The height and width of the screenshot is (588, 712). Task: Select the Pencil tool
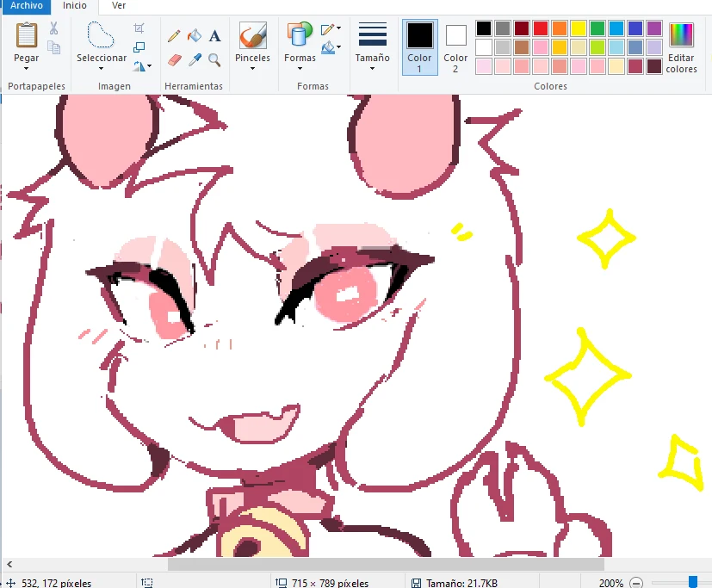coord(174,35)
